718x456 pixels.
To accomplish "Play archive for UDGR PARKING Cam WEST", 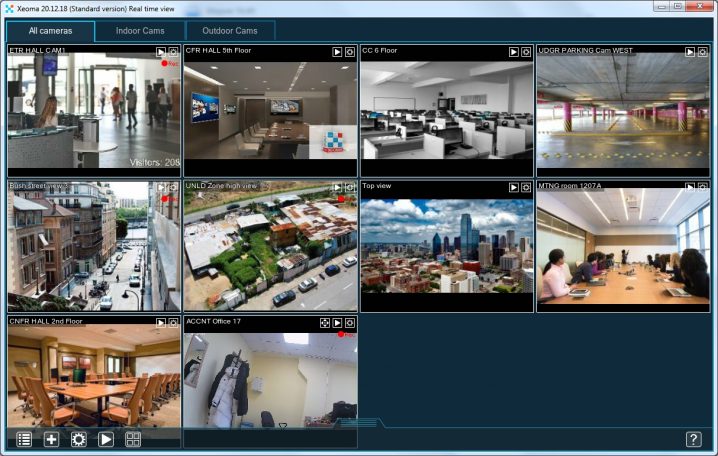I will 690,51.
